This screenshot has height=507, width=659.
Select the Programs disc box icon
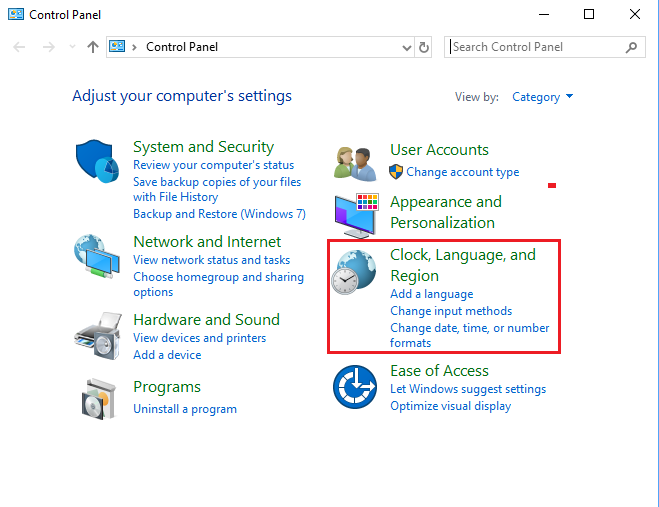click(97, 396)
